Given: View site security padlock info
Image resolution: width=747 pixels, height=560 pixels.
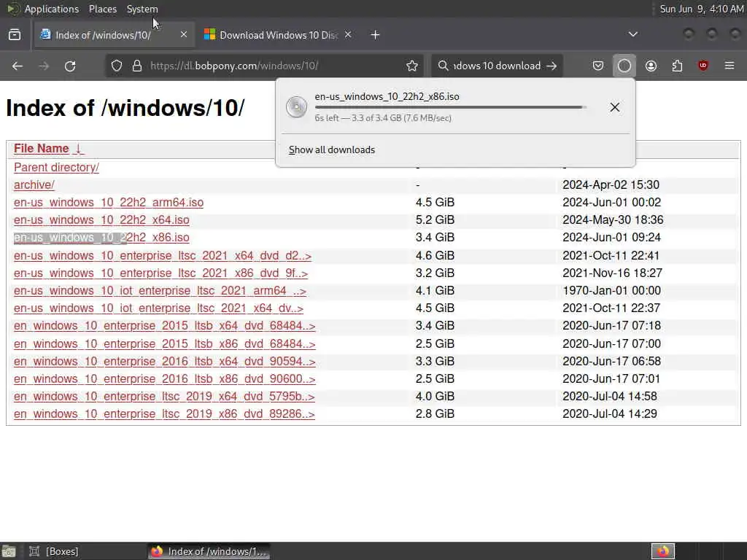Looking at the screenshot, I should [x=137, y=66].
